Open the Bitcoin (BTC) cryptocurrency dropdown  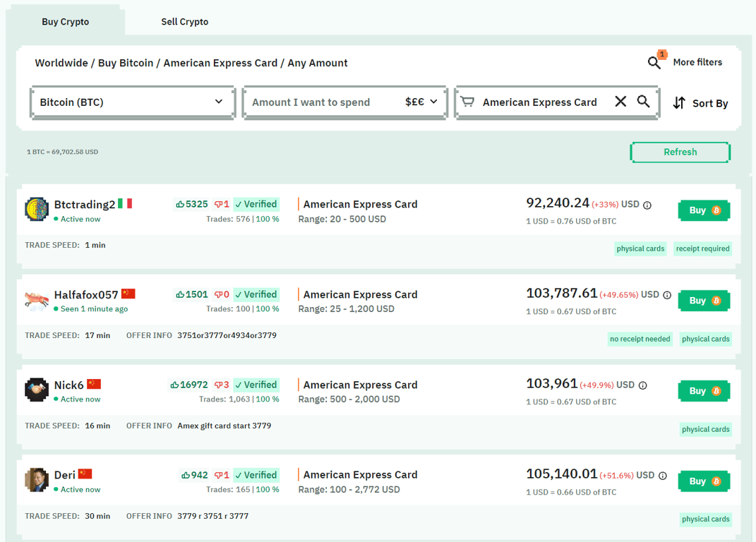(x=133, y=102)
